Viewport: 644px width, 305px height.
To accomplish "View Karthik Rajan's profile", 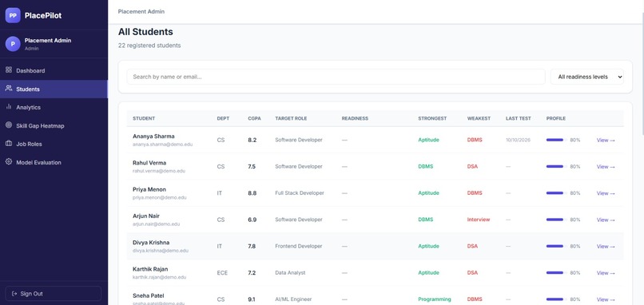I will click(606, 272).
